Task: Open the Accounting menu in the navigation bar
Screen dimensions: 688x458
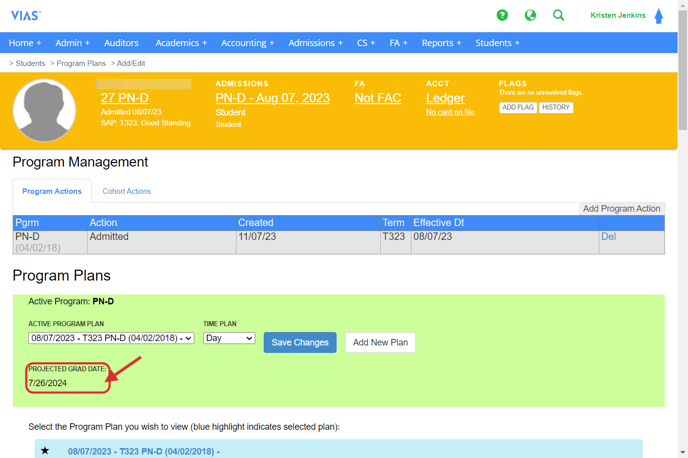Action: tap(247, 43)
